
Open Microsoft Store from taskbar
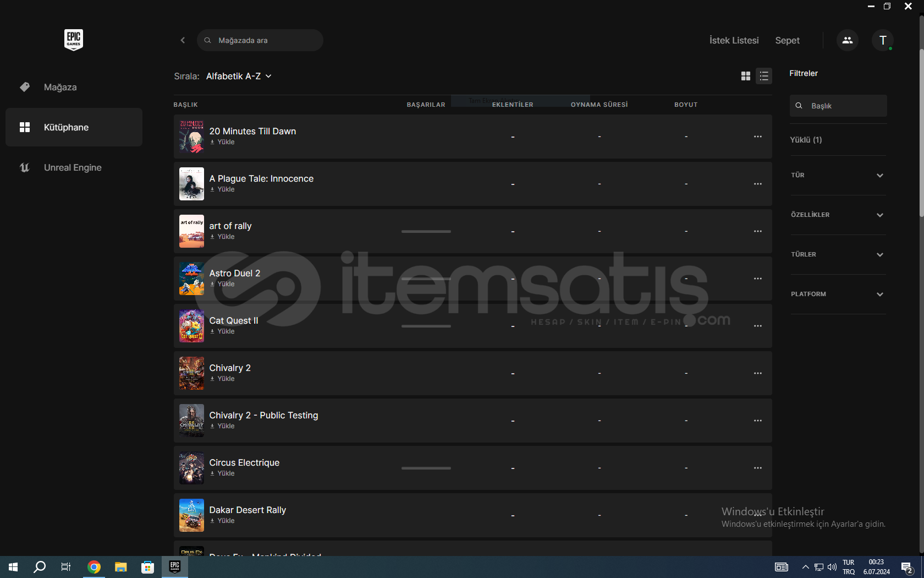point(147,567)
